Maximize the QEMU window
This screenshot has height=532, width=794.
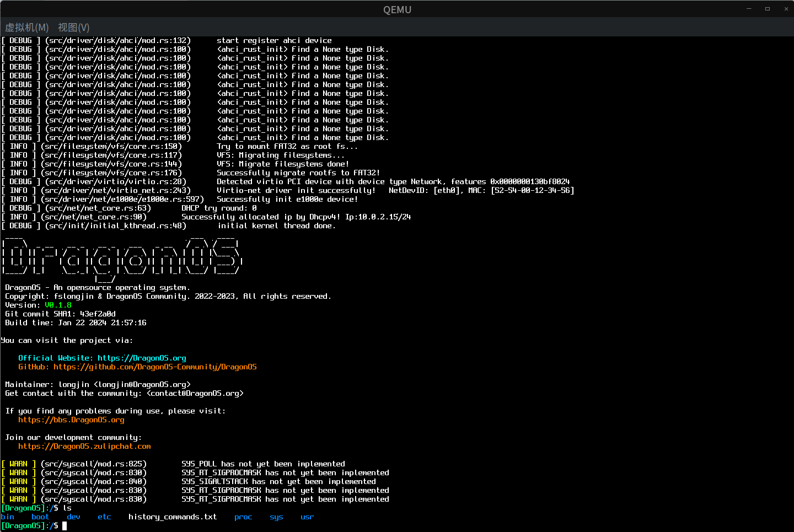click(767, 9)
